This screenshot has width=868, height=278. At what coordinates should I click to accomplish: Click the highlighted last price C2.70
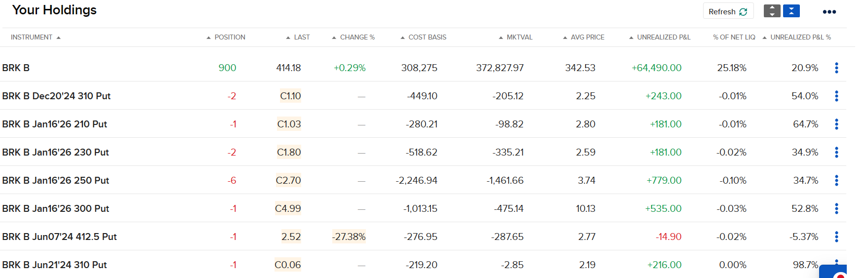click(288, 180)
